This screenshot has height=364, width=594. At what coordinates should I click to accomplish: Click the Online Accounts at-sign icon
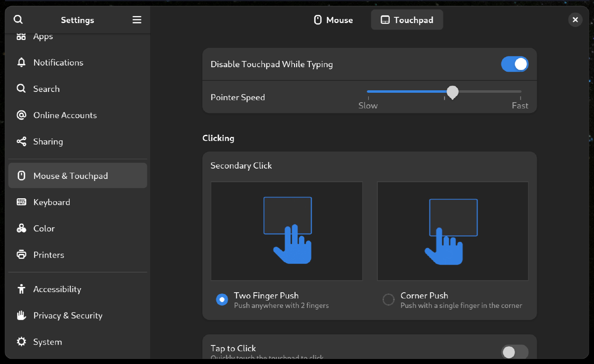pyautogui.click(x=21, y=115)
